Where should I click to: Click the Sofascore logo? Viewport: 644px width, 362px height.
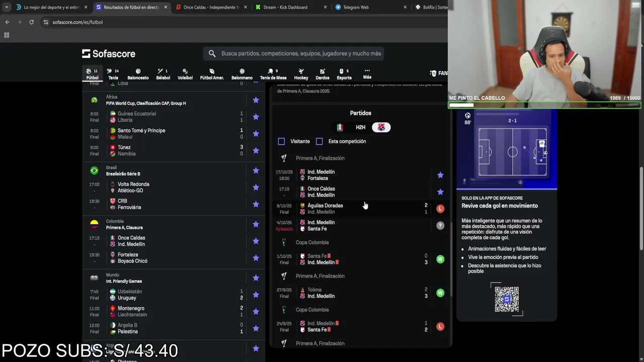tap(109, 54)
